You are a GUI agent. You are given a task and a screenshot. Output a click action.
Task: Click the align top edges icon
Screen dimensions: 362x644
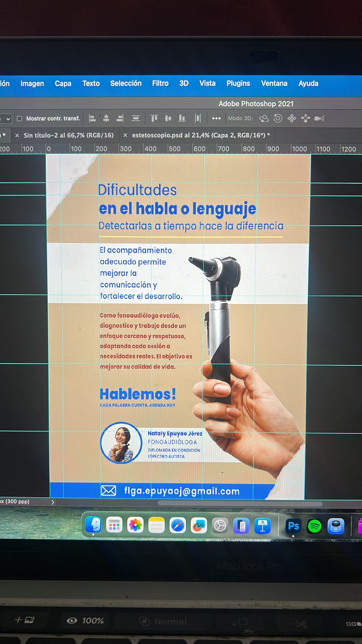click(154, 118)
